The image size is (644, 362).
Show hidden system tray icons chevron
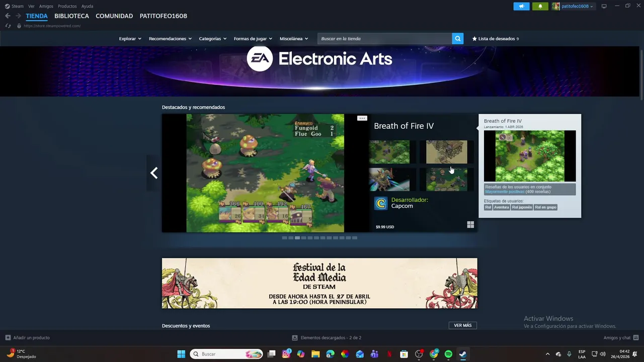click(x=547, y=354)
